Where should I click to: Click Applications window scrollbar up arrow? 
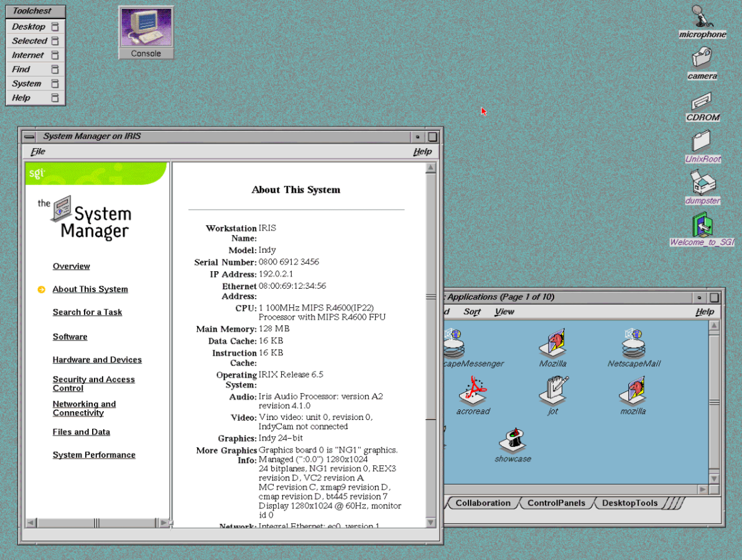[714, 325]
